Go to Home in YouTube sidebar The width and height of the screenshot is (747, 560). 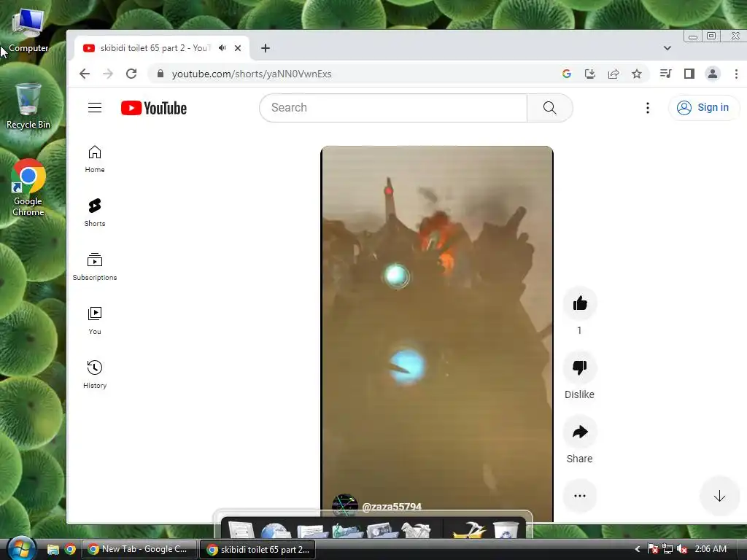[95, 159]
